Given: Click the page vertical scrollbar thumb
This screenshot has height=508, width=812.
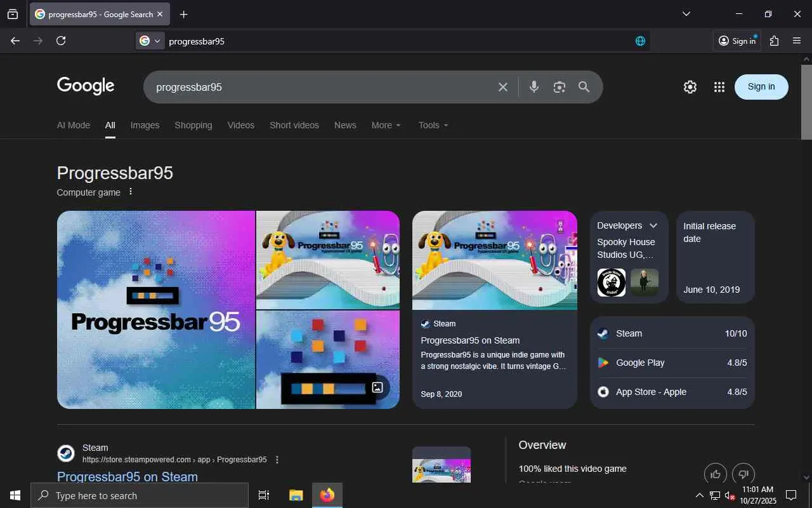Looking at the screenshot, I should [x=806, y=102].
